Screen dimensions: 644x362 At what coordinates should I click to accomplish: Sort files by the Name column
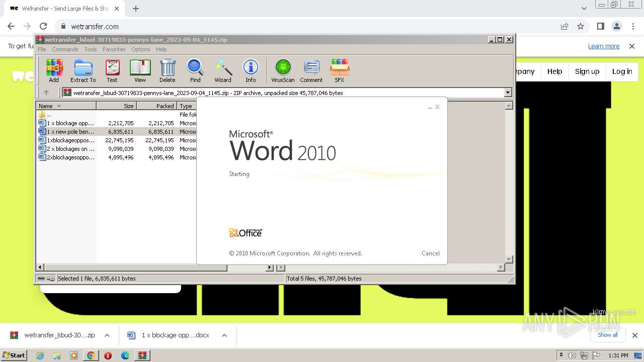click(x=66, y=106)
